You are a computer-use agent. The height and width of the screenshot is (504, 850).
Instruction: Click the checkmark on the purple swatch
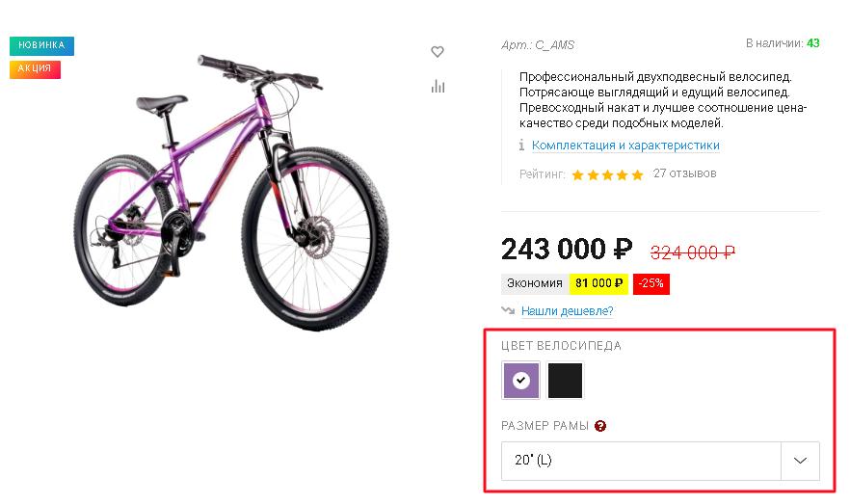click(x=521, y=381)
